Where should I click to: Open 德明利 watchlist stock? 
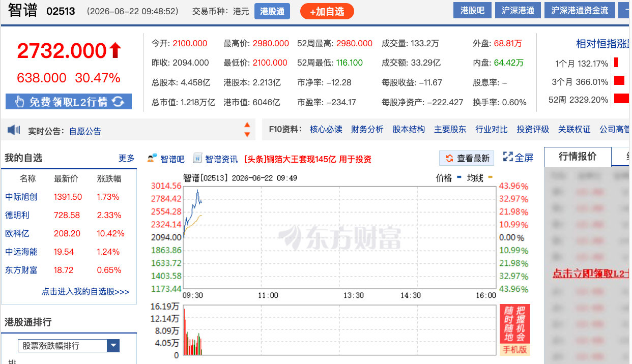(x=17, y=215)
